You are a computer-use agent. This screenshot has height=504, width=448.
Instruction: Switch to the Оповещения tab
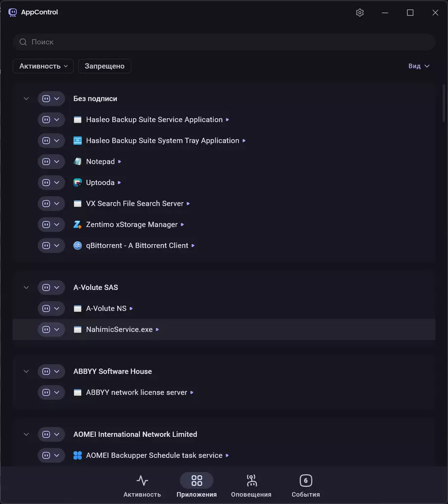pos(251,486)
